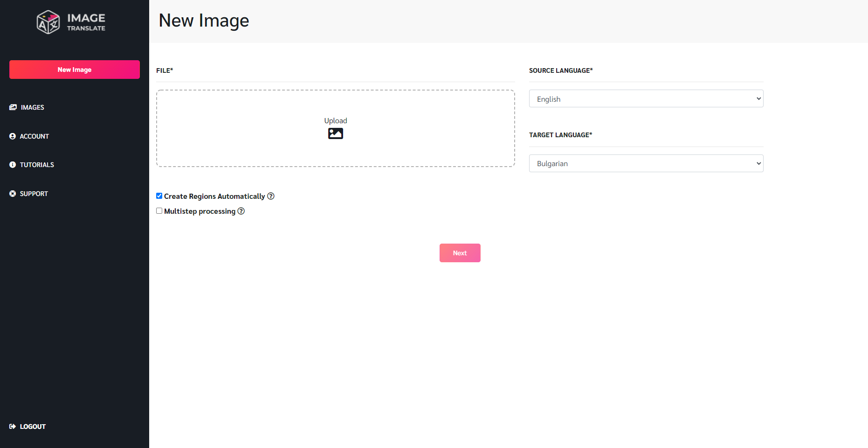Screen dimensions: 868x448
Task: Click the Logout link
Action: [33, 427]
